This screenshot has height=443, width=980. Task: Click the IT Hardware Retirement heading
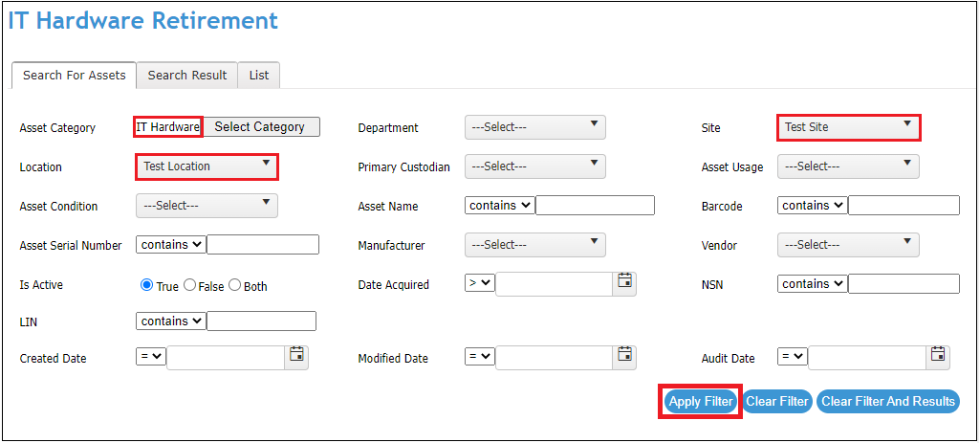(x=143, y=20)
